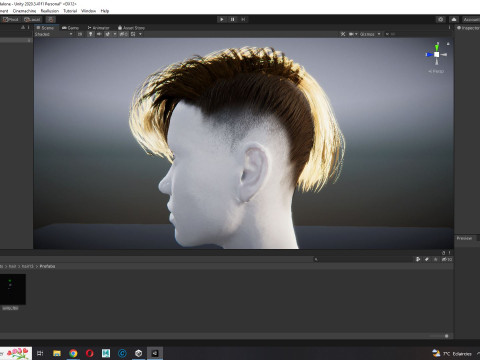Image resolution: width=480 pixels, height=360 pixels.
Task: Expand the Gizmos dropdown arrow
Action: pyautogui.click(x=379, y=34)
